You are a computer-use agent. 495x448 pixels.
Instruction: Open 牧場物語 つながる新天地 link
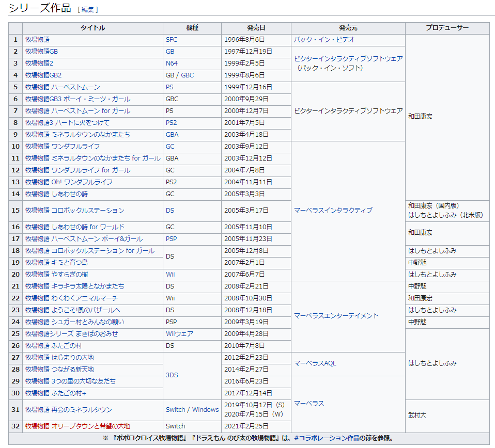[x=59, y=370]
